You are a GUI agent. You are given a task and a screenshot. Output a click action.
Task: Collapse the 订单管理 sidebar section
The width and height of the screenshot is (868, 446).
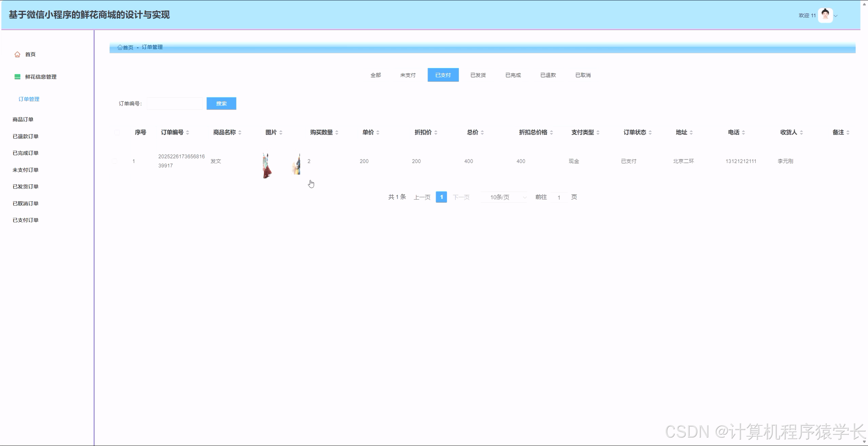[x=29, y=99]
